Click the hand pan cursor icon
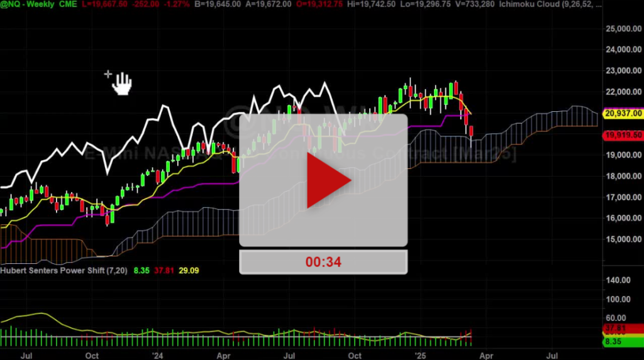The width and height of the screenshot is (644, 360). tap(121, 83)
